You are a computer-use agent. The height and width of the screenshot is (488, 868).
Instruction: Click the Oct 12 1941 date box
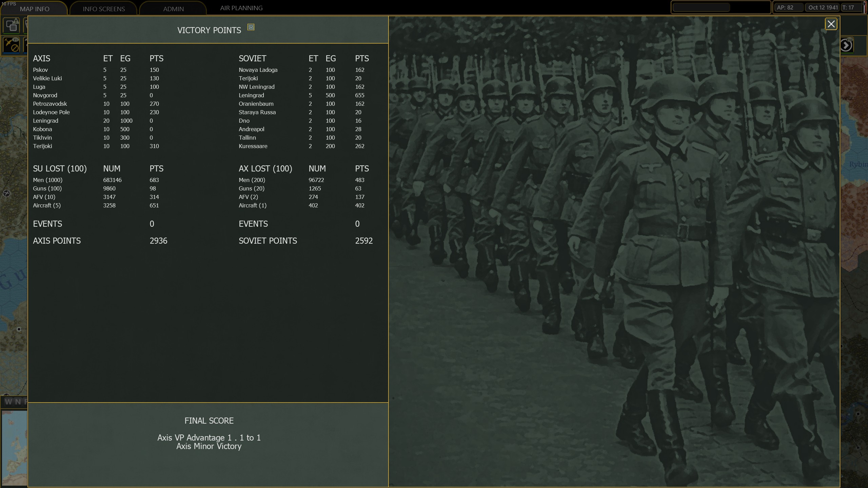(x=823, y=7)
